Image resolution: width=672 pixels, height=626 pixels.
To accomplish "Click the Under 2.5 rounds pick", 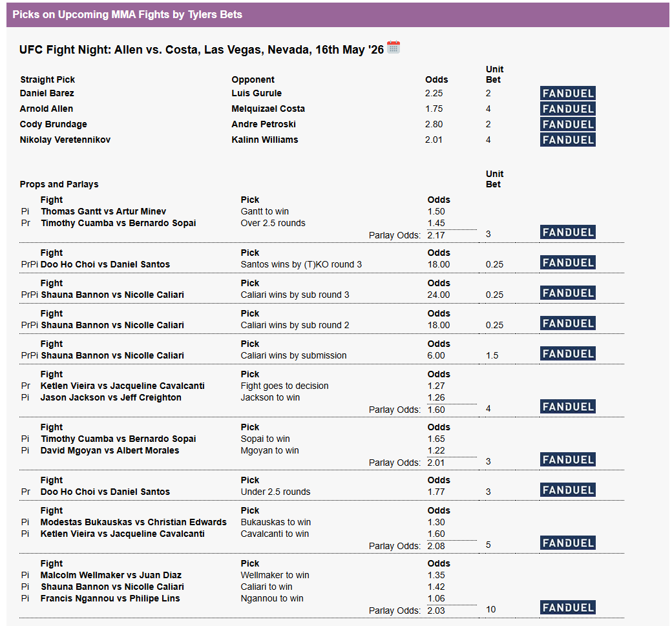I will coord(275,492).
